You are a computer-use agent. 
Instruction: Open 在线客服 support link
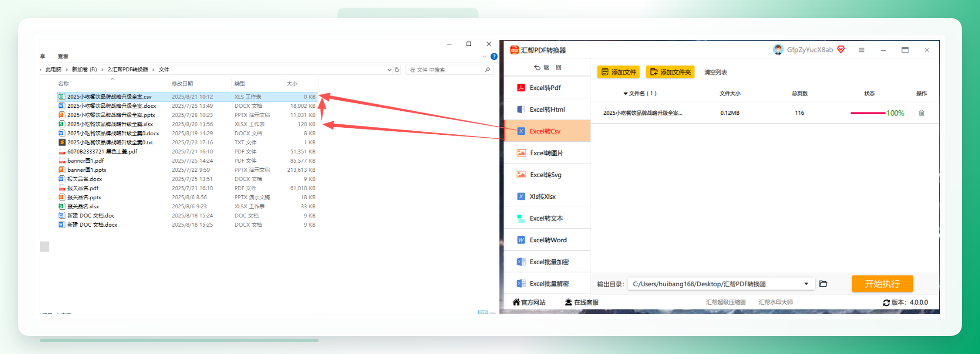point(581,302)
